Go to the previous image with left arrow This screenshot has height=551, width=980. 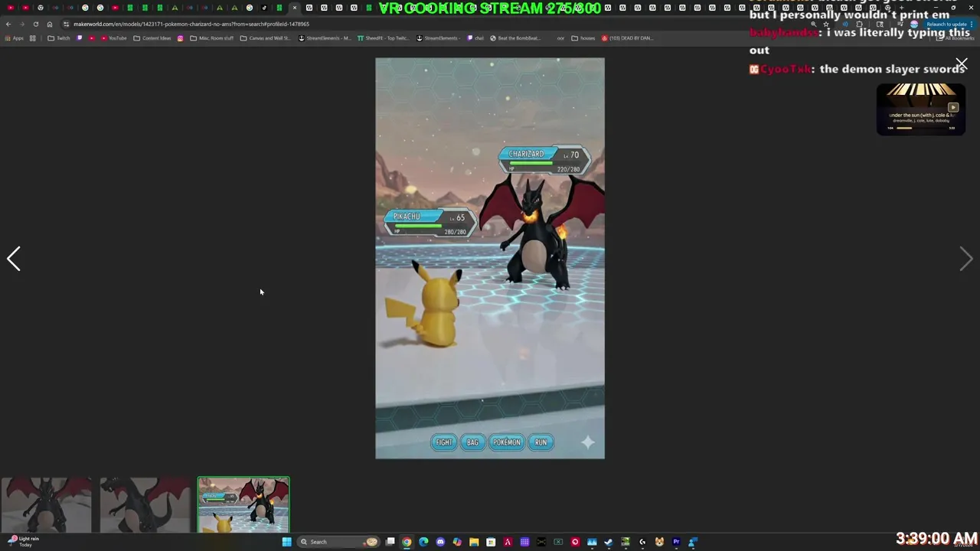(14, 259)
